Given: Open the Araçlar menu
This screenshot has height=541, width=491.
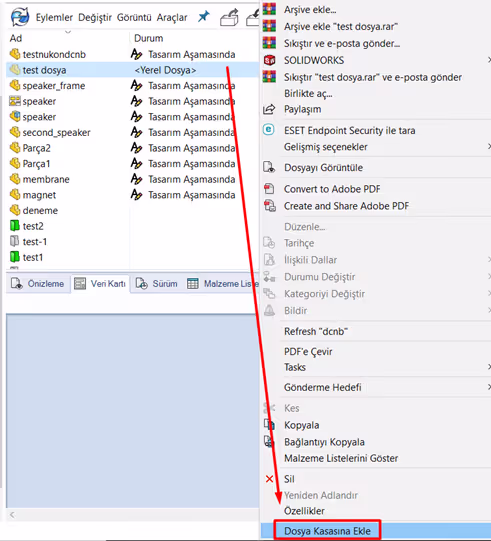Looking at the screenshot, I should click(x=172, y=17).
